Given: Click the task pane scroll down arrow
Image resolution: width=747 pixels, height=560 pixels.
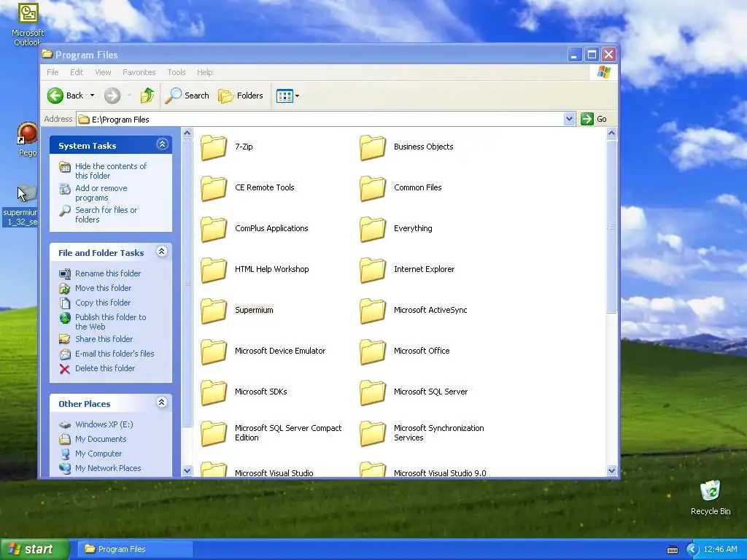Looking at the screenshot, I should pyautogui.click(x=187, y=470).
